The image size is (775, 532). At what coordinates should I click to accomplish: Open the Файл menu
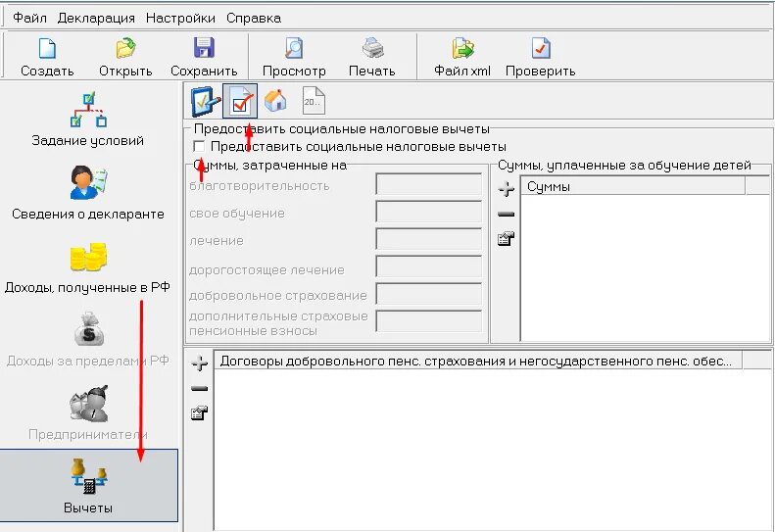click(29, 19)
